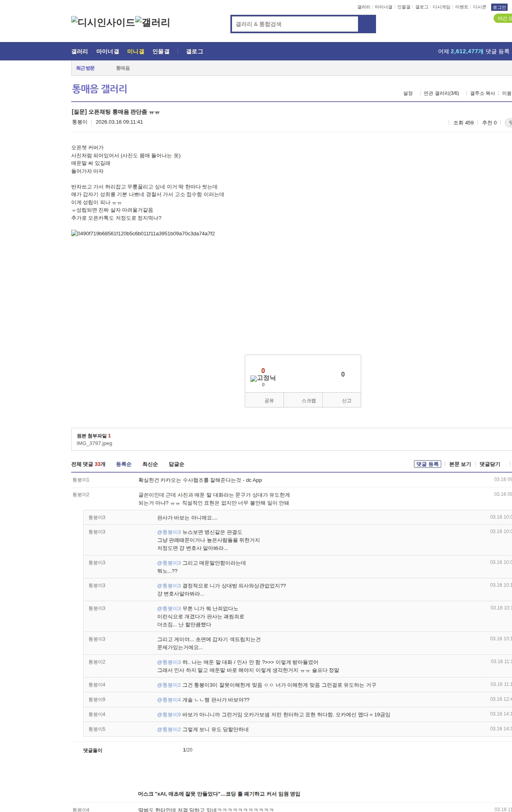Open 통매음 from the recent visits bar

tap(123, 68)
